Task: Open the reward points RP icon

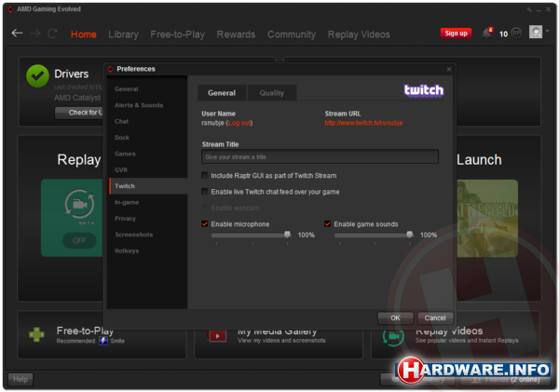Action: [516, 34]
